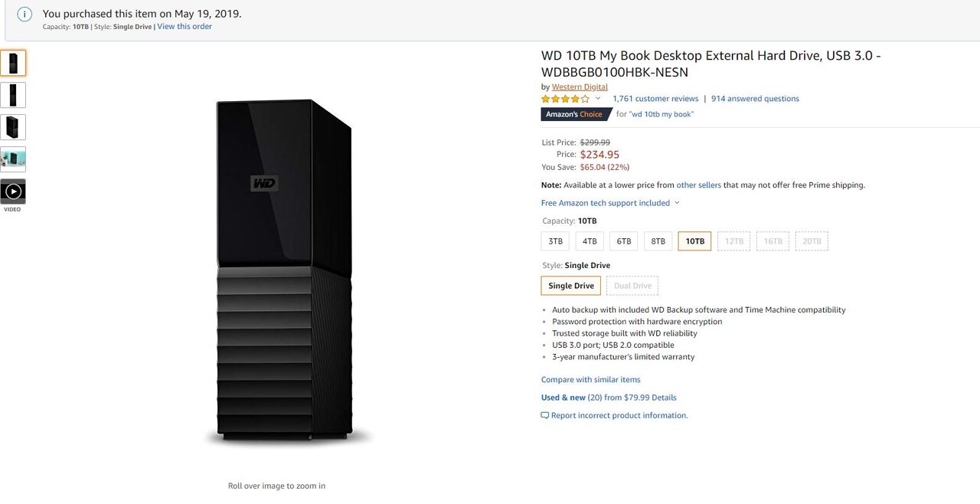Choose the 3TB capacity option
Screen dimensions: 980x504
[555, 241]
